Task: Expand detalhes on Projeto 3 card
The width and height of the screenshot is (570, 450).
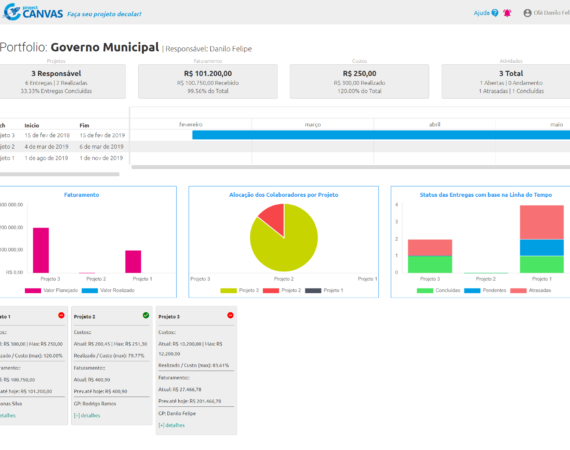Action: pyautogui.click(x=172, y=425)
